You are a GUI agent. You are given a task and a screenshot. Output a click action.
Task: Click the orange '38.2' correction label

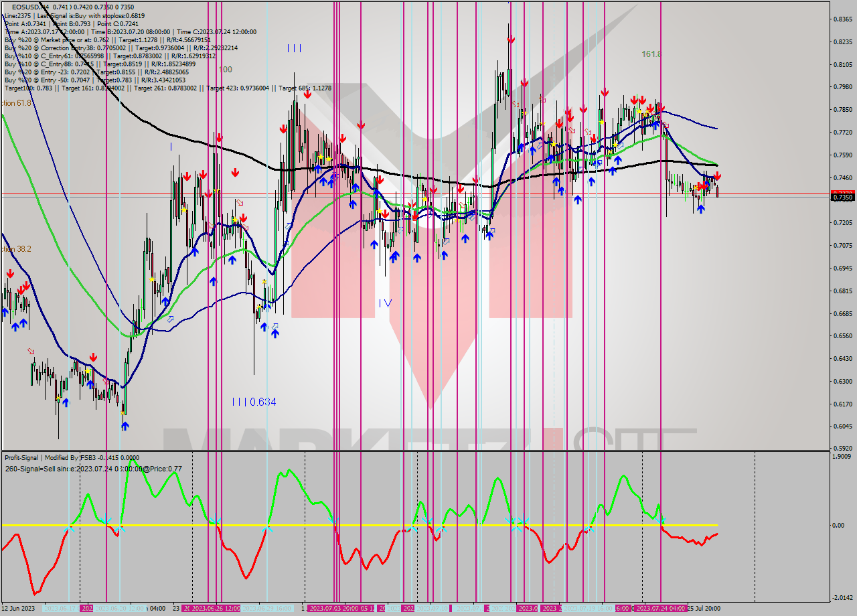pos(16,248)
